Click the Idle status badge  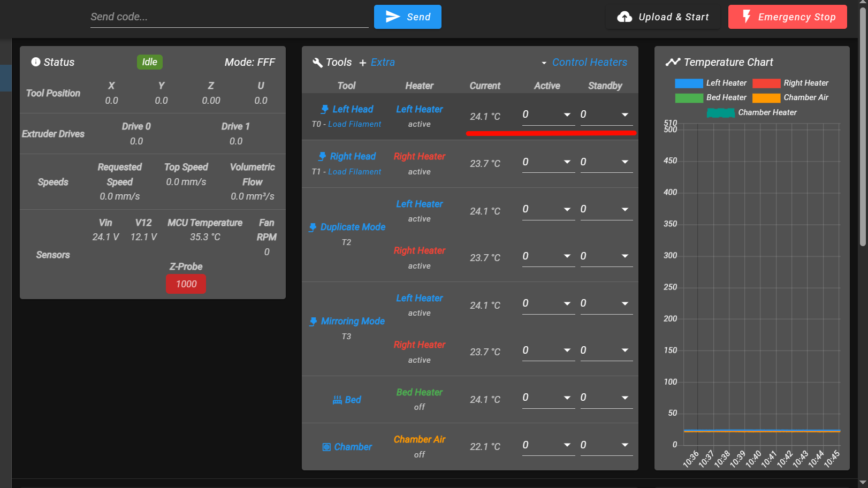click(x=150, y=62)
